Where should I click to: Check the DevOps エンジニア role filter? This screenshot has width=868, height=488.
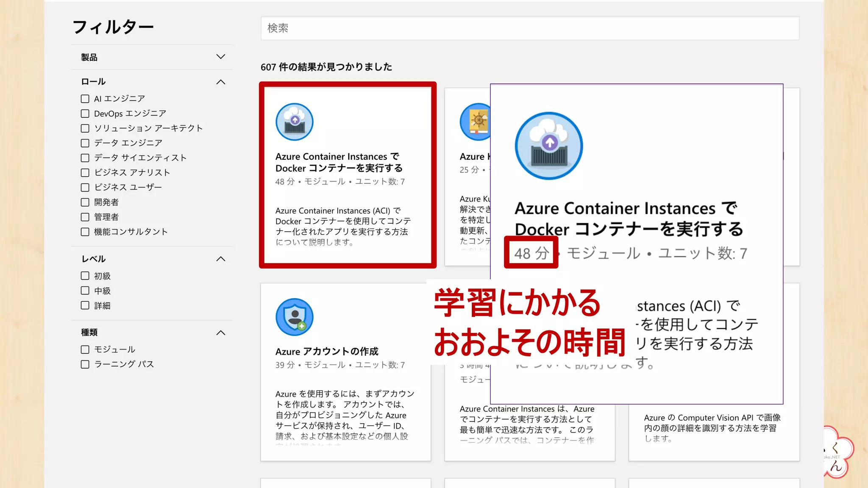pyautogui.click(x=85, y=114)
